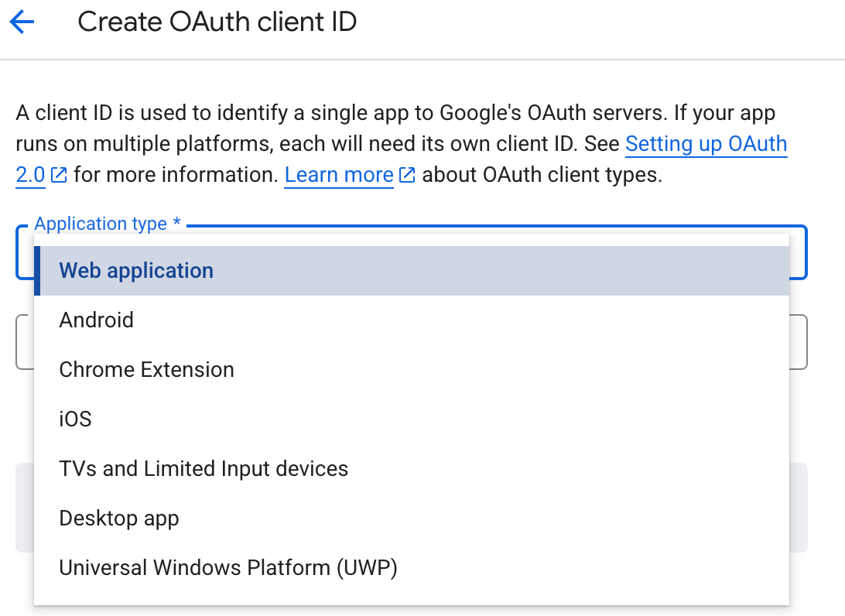This screenshot has height=616, width=845.
Task: Choose TVs and Limited Input devices
Action: pyautogui.click(x=412, y=469)
